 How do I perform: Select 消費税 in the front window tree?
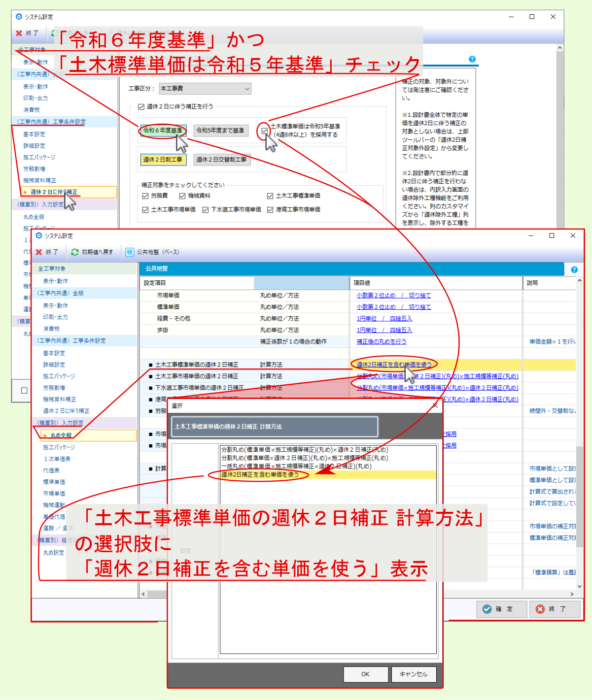point(51,329)
